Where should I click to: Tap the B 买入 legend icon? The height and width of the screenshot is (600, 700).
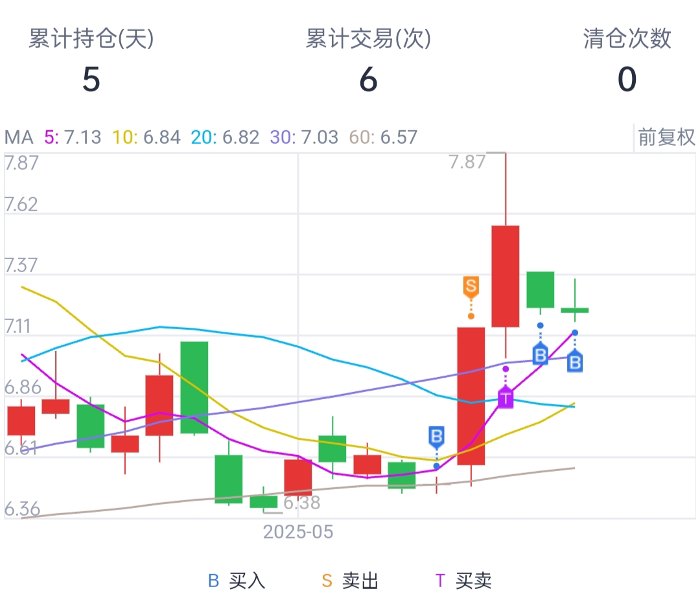tap(214, 581)
